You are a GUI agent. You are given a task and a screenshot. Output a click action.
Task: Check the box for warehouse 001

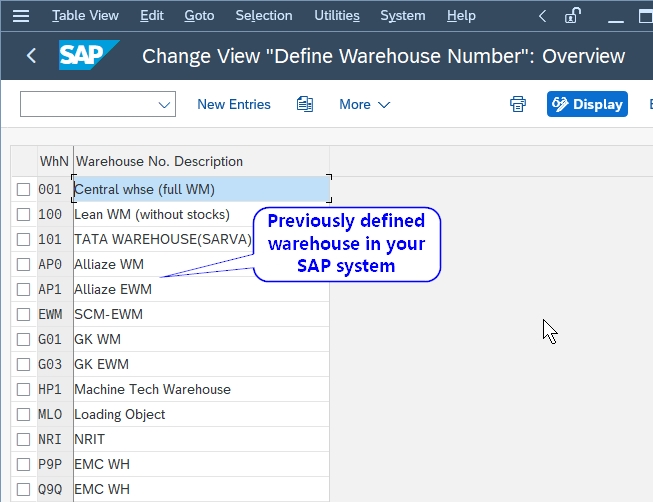(x=23, y=190)
